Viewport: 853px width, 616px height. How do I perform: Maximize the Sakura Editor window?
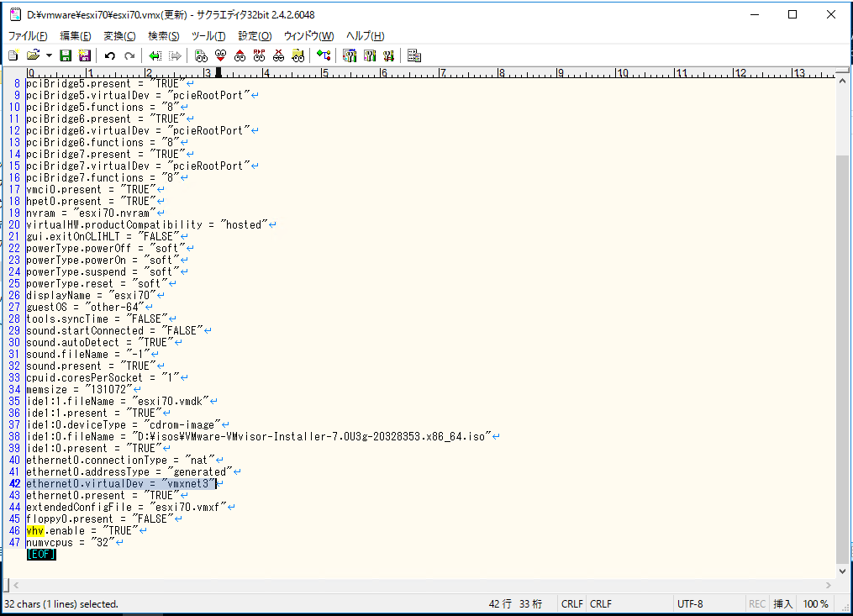[792, 14]
